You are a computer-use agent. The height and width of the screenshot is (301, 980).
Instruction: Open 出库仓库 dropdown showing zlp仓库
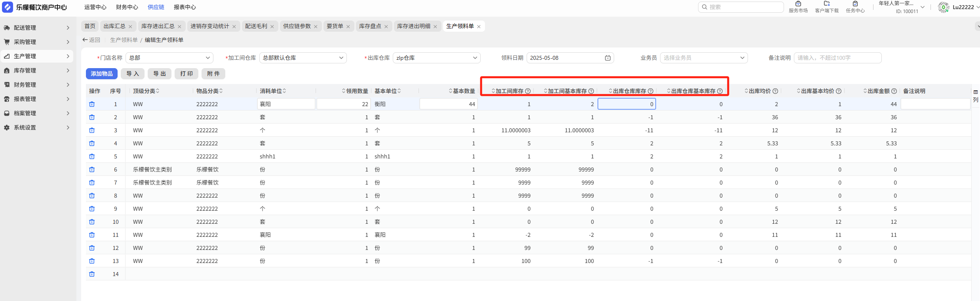click(x=437, y=58)
